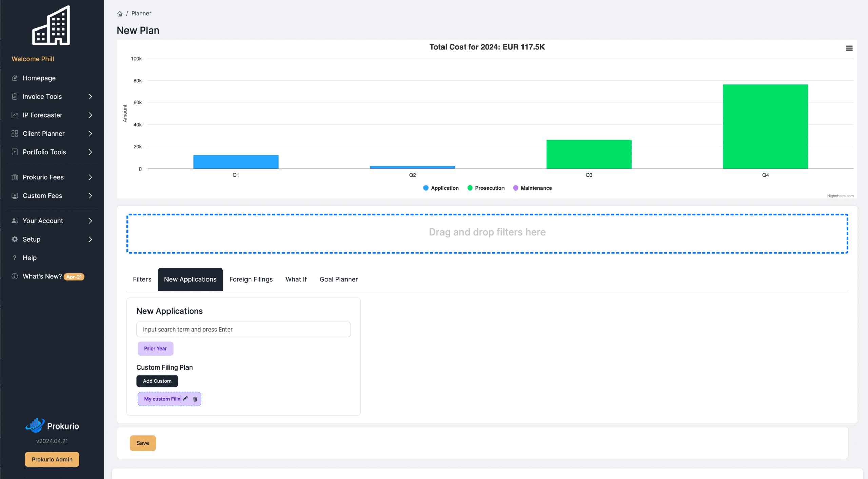Click the Save button

[x=143, y=443]
